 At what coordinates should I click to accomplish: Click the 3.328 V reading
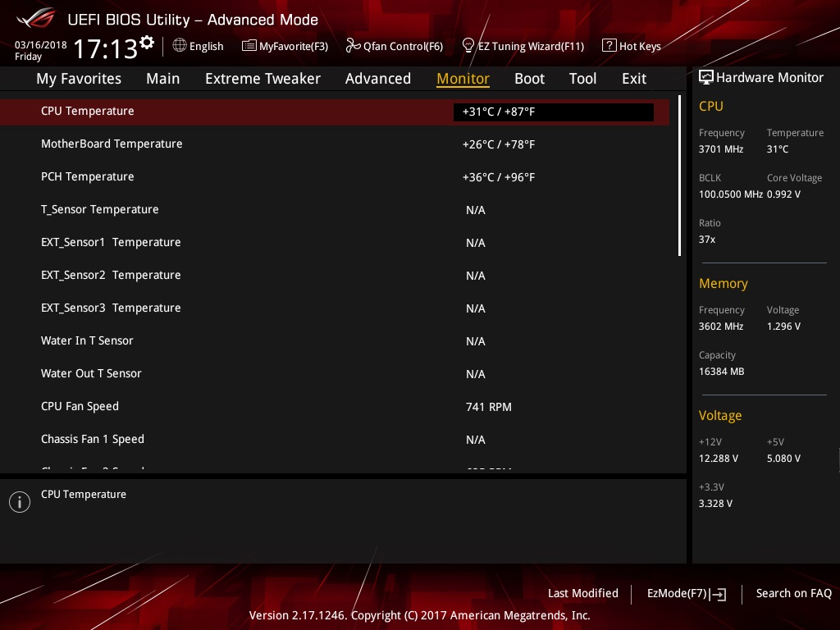tap(715, 504)
